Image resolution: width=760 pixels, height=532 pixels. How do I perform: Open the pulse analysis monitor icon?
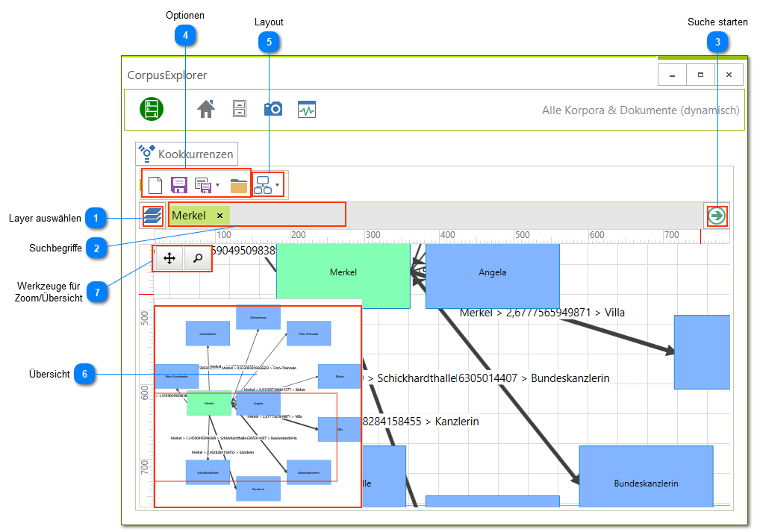coord(307,110)
